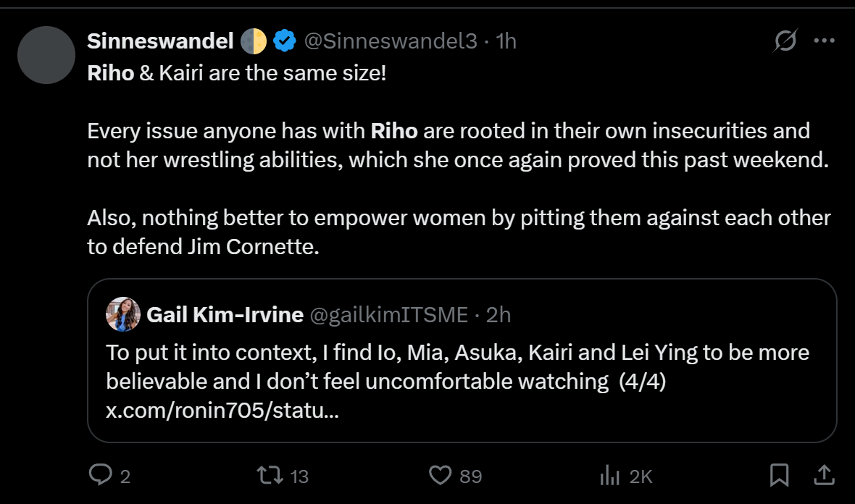Click the @gailkimITSME handle
Viewport: 855px width, 504px height.
click(388, 314)
